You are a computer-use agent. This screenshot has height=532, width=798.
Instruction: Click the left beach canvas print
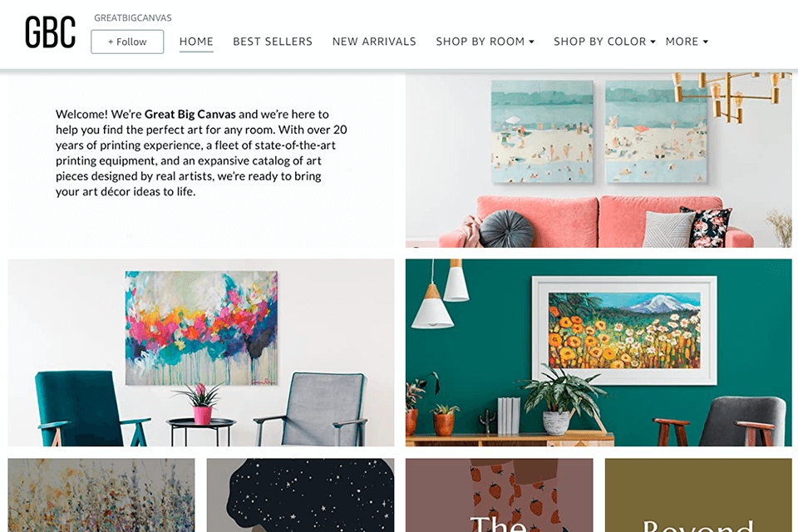pos(543,131)
